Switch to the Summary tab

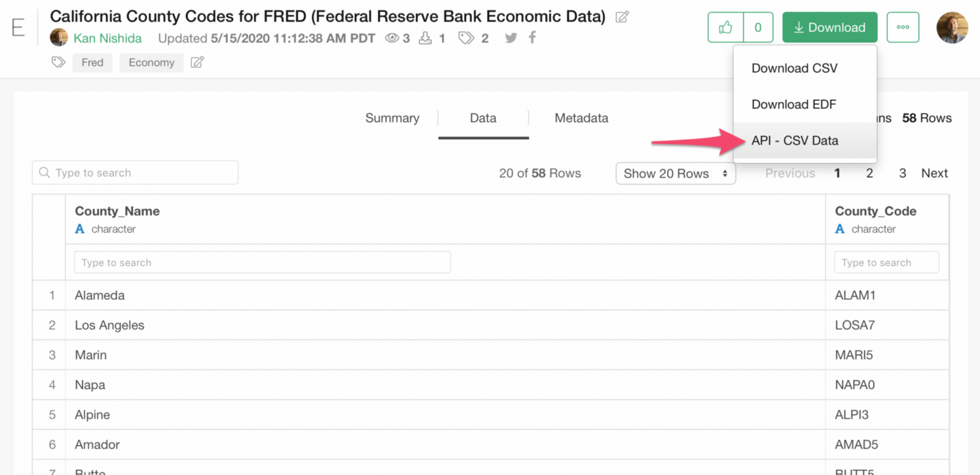(x=392, y=118)
